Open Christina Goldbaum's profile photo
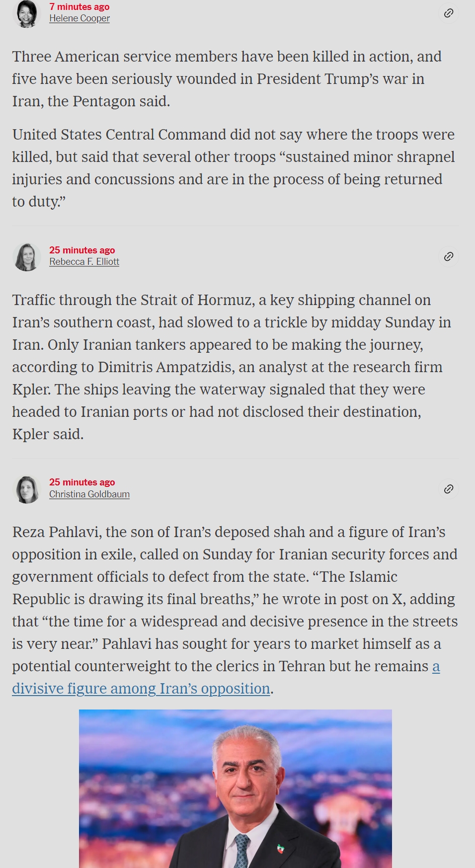 pos(27,489)
